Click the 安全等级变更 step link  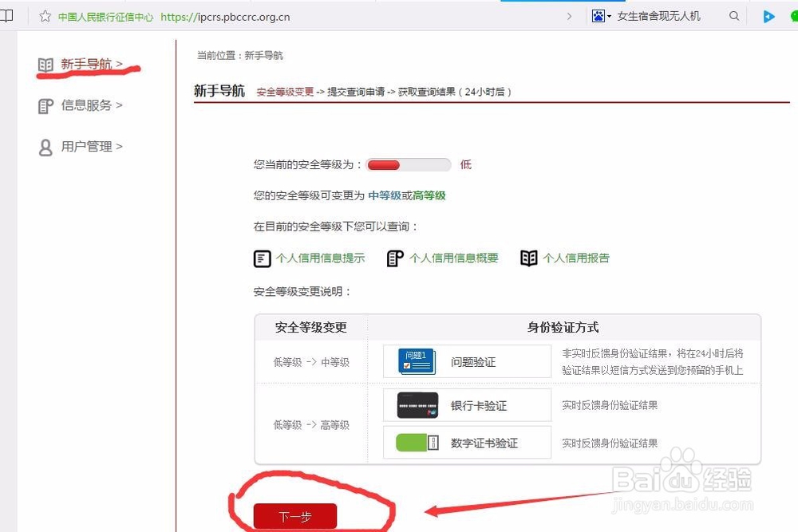pos(285,92)
